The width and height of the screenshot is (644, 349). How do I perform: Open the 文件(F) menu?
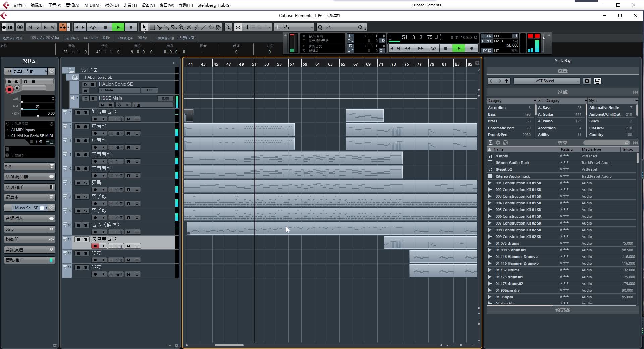point(19,5)
